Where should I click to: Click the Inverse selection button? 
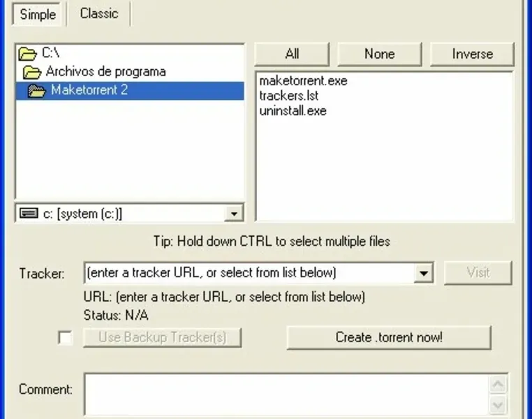472,54
